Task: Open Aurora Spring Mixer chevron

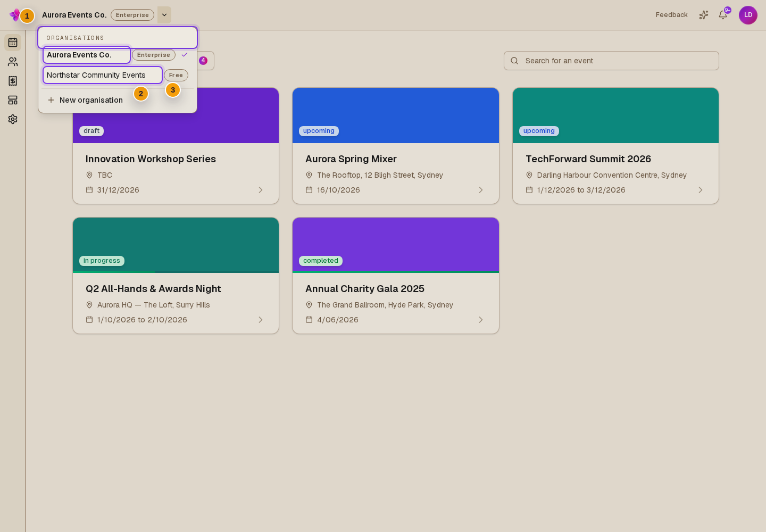Action: point(481,190)
